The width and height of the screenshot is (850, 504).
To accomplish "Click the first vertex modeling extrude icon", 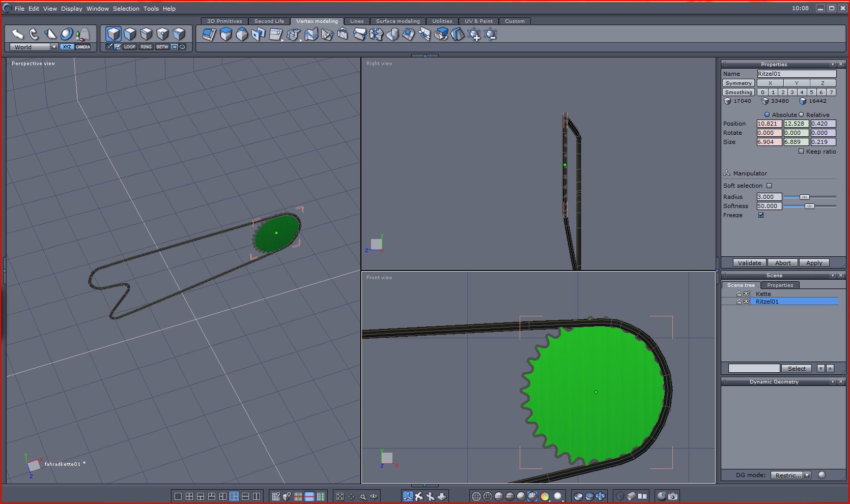I will pyautogui.click(x=209, y=34).
